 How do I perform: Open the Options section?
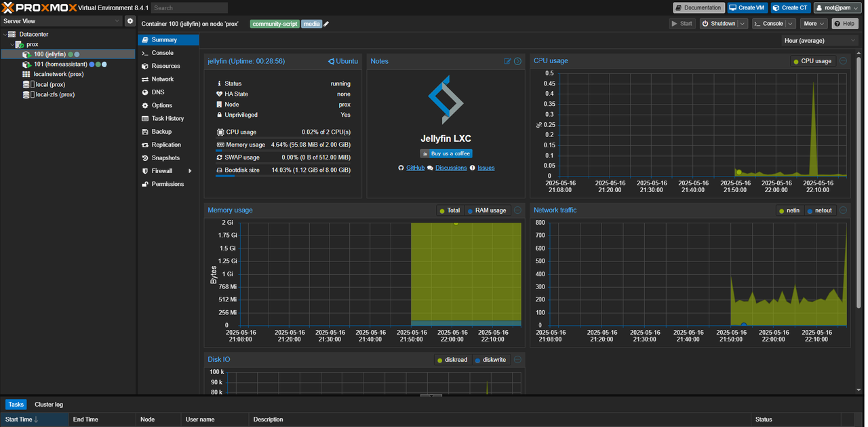tap(169, 105)
